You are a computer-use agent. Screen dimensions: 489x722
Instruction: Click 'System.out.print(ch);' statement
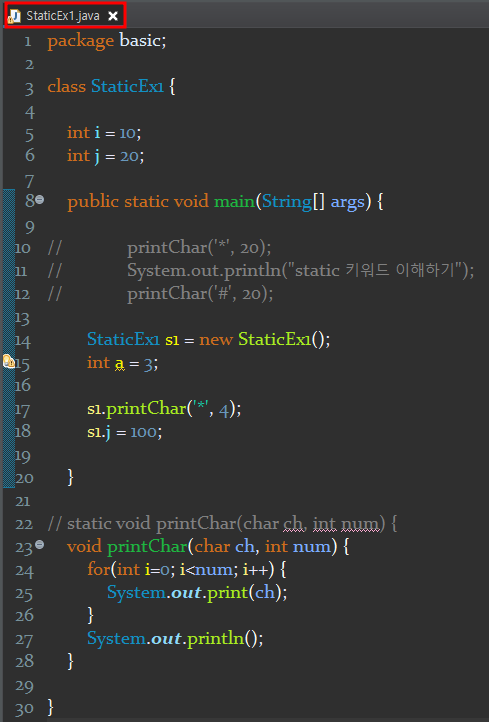[x=197, y=593]
